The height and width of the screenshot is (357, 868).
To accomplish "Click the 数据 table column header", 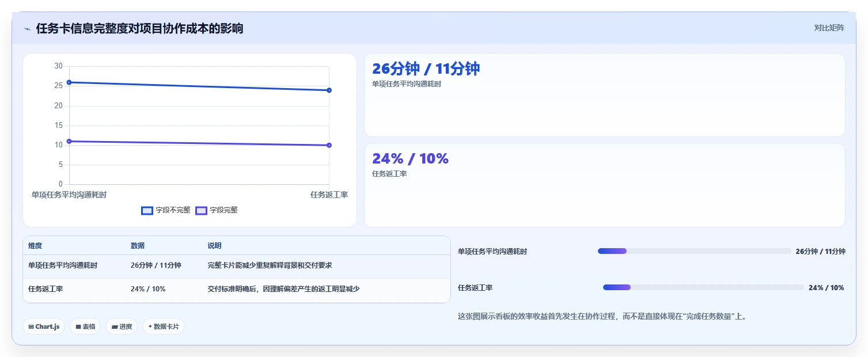I will click(138, 246).
